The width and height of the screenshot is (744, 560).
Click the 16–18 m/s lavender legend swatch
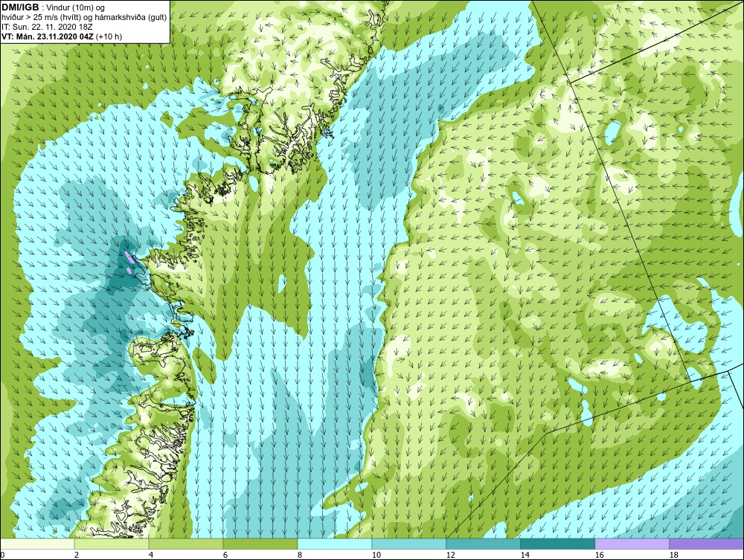pyautogui.click(x=632, y=544)
